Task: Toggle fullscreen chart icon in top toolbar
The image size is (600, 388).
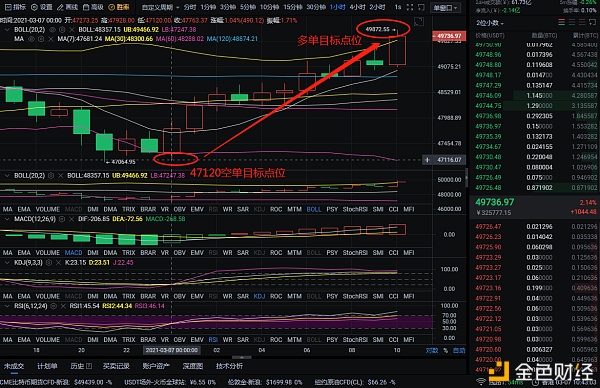Action: pyautogui.click(x=409, y=7)
